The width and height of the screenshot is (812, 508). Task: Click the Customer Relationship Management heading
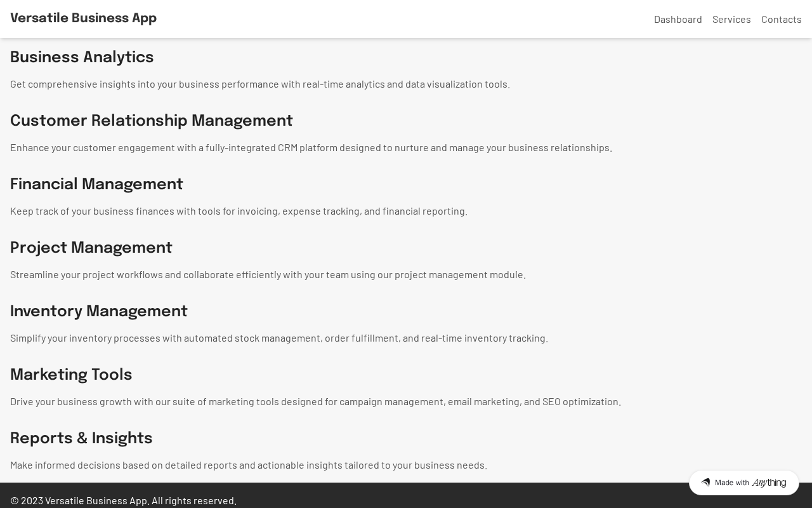pyautogui.click(x=151, y=121)
